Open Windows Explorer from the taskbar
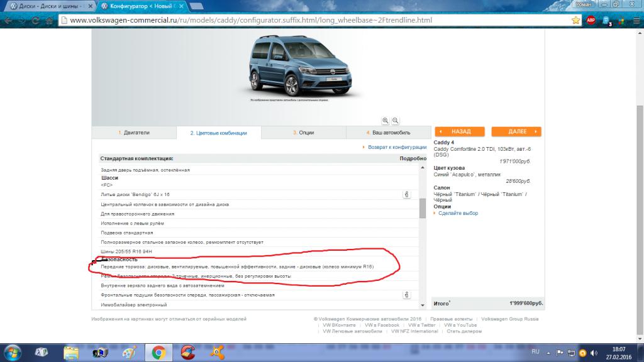This screenshot has height=362, width=644. click(71, 353)
